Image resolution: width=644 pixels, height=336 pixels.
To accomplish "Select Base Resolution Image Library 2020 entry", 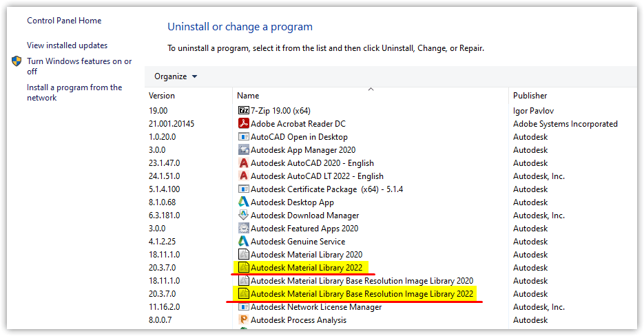I will (x=362, y=281).
